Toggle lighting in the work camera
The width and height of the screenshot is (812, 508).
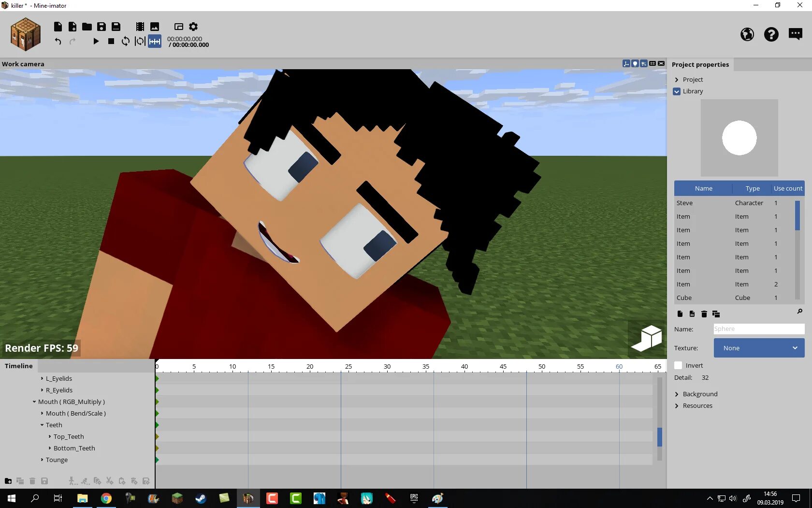[635, 63]
